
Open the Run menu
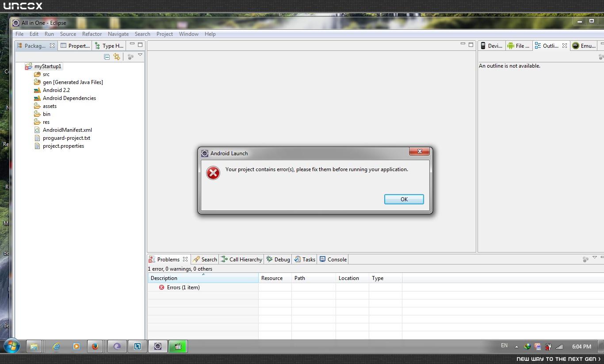(x=49, y=34)
